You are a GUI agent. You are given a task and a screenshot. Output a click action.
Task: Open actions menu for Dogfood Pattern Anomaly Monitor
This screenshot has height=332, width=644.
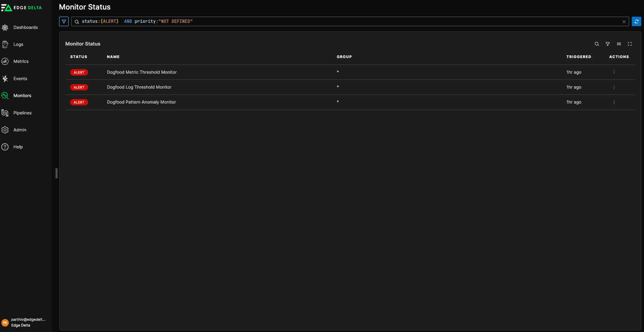point(614,102)
